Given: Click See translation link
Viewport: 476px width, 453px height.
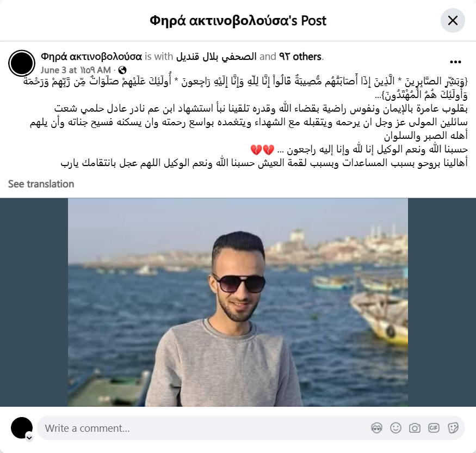Looking at the screenshot, I should (x=41, y=184).
